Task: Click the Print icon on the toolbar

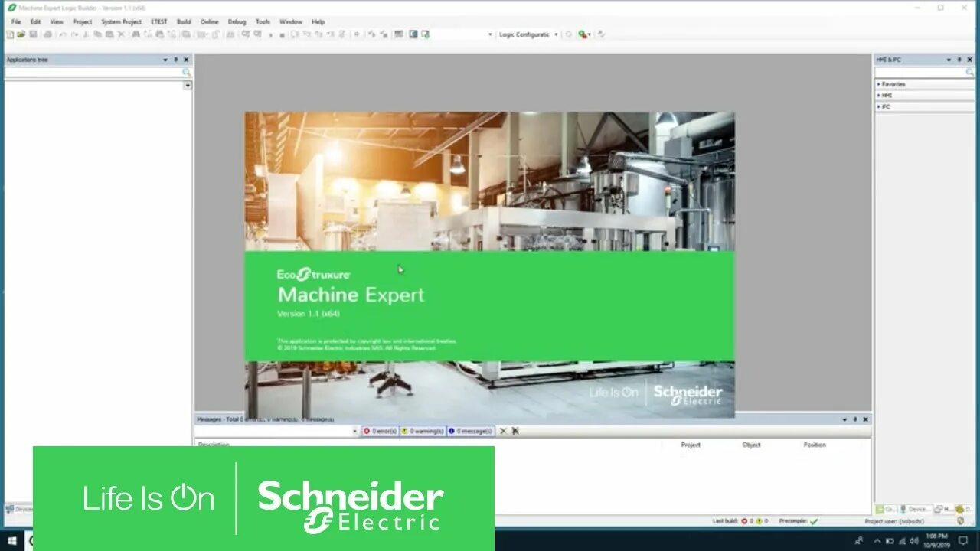Action: [47, 34]
